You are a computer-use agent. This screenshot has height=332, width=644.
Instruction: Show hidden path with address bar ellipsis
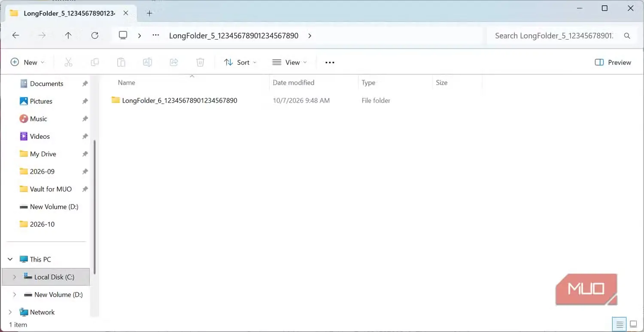point(156,36)
